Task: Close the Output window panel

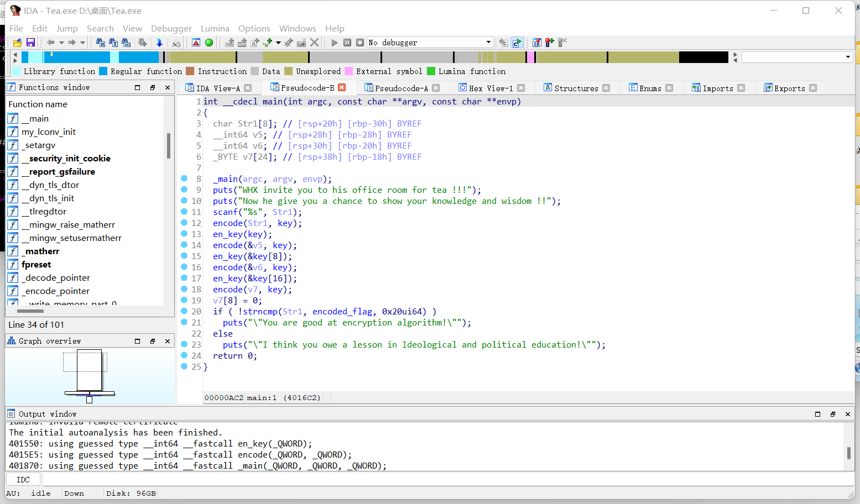Action: 848,414
